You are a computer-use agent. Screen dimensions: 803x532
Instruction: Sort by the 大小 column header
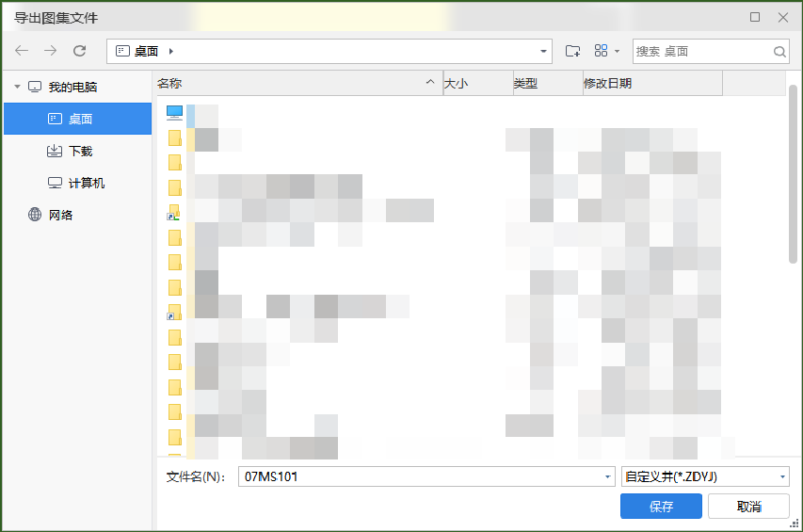tap(478, 83)
